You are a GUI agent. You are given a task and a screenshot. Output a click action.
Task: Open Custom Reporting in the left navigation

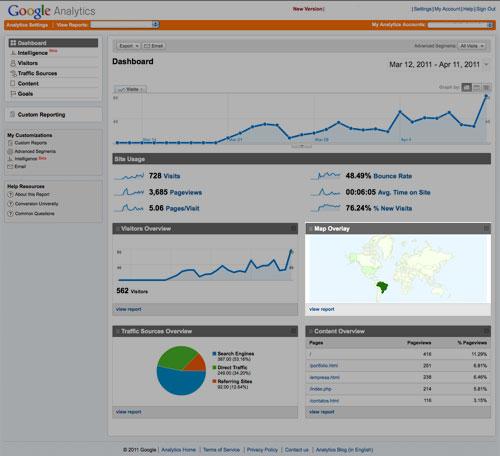tap(41, 114)
